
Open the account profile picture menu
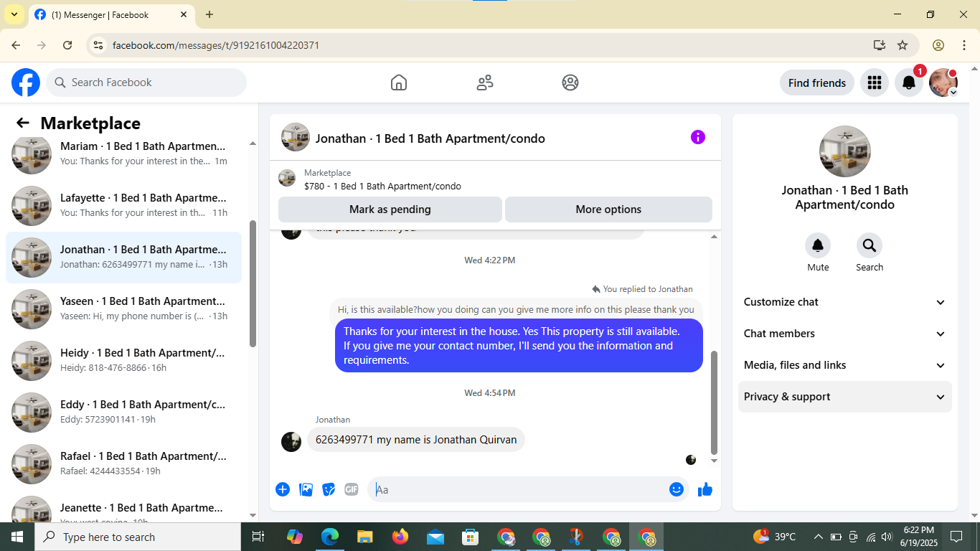(x=943, y=83)
